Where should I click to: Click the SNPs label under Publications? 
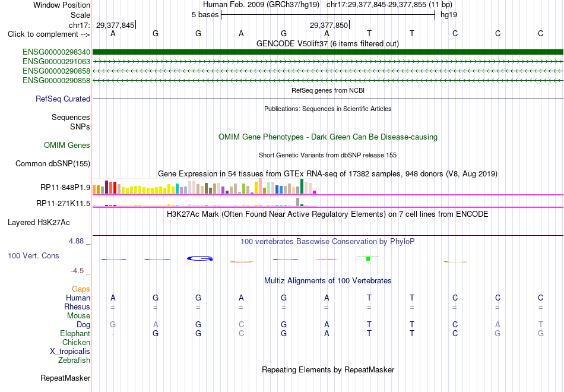[80, 127]
